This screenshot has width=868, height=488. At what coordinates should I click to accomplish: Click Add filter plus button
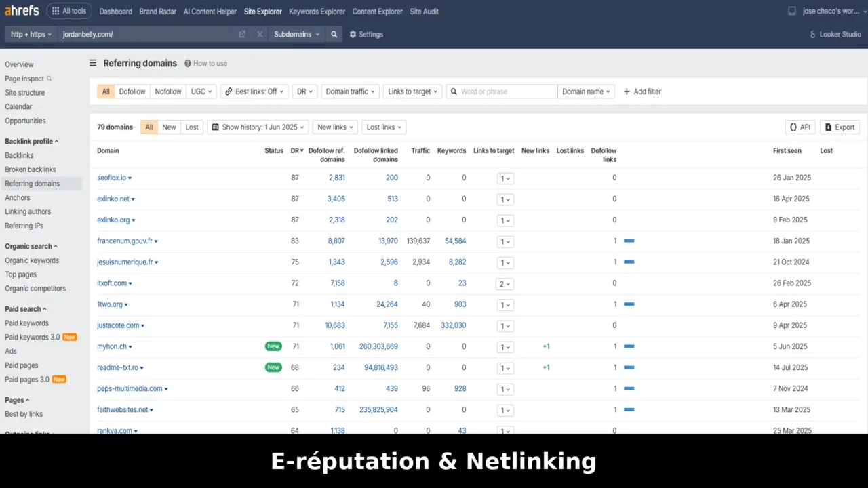(642, 91)
